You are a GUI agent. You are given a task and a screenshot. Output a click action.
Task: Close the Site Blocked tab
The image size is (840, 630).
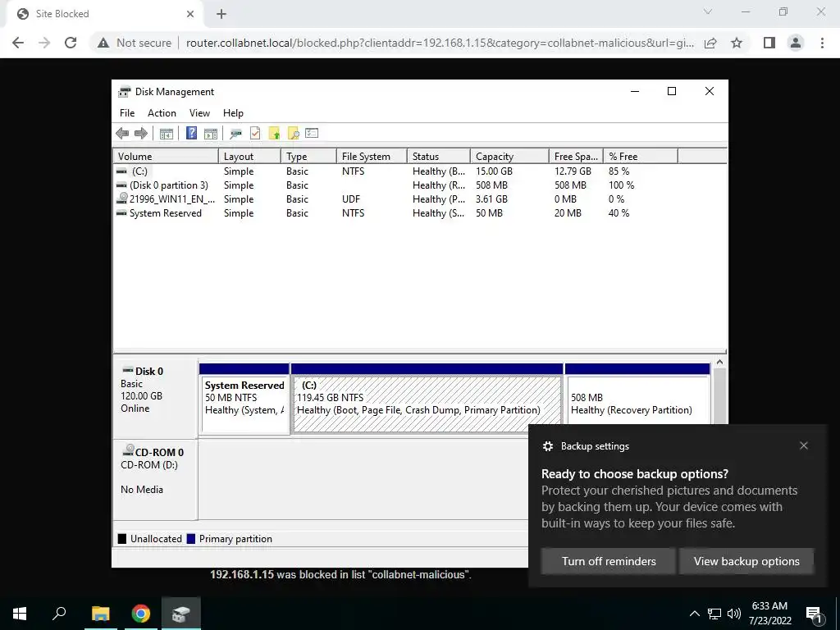(190, 14)
